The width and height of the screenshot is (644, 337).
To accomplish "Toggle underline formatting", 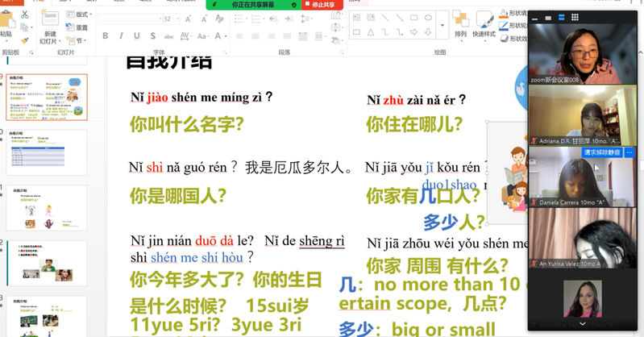I will (138, 36).
